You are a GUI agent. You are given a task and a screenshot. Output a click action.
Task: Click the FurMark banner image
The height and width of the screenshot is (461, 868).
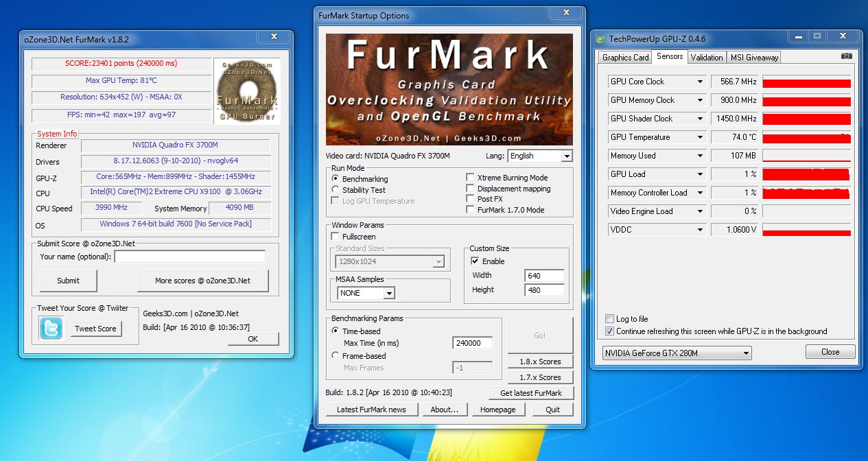tap(449, 89)
